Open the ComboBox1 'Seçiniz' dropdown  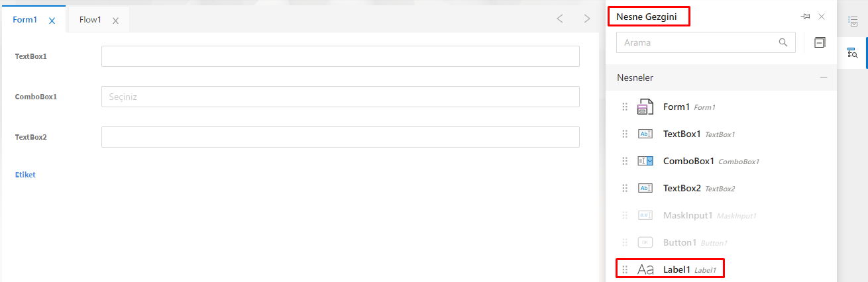click(x=340, y=97)
